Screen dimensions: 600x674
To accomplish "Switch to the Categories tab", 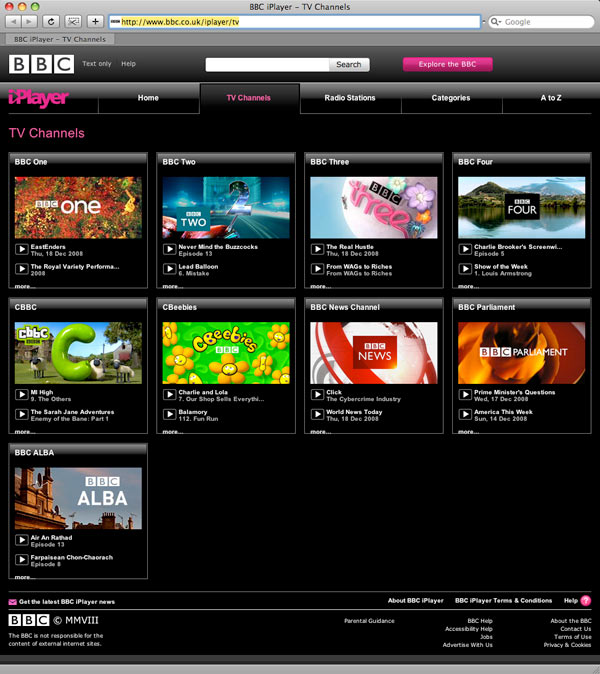I will pos(451,98).
